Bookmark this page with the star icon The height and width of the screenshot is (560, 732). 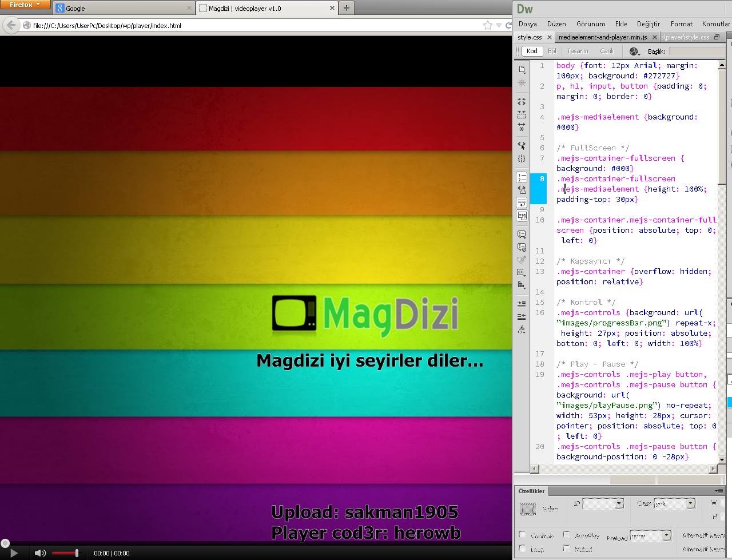pos(487,25)
